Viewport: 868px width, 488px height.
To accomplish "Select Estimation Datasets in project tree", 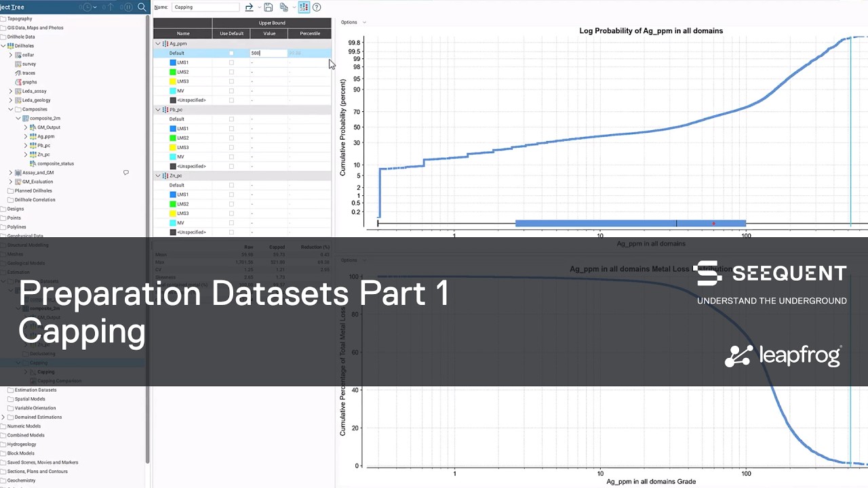I will click(35, 390).
